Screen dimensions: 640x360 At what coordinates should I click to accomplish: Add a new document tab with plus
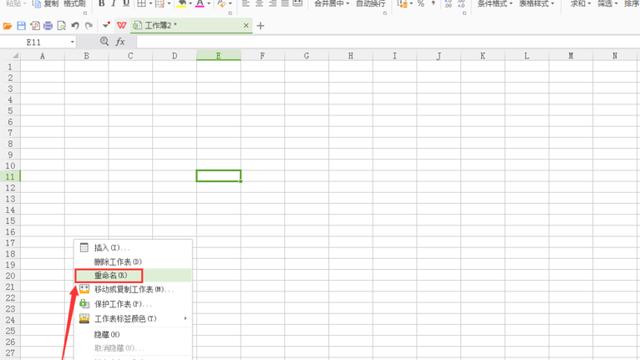(x=260, y=26)
